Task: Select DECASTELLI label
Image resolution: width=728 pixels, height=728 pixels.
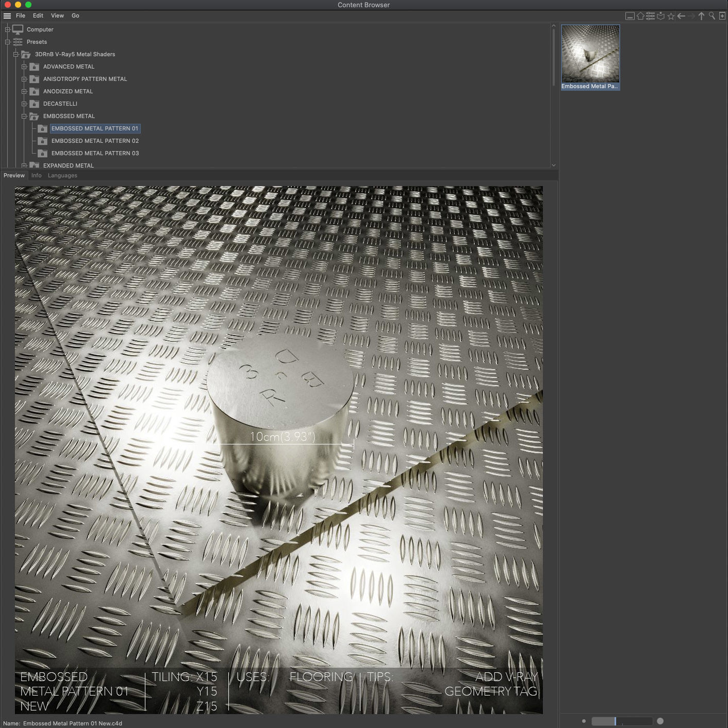Action: (60, 104)
